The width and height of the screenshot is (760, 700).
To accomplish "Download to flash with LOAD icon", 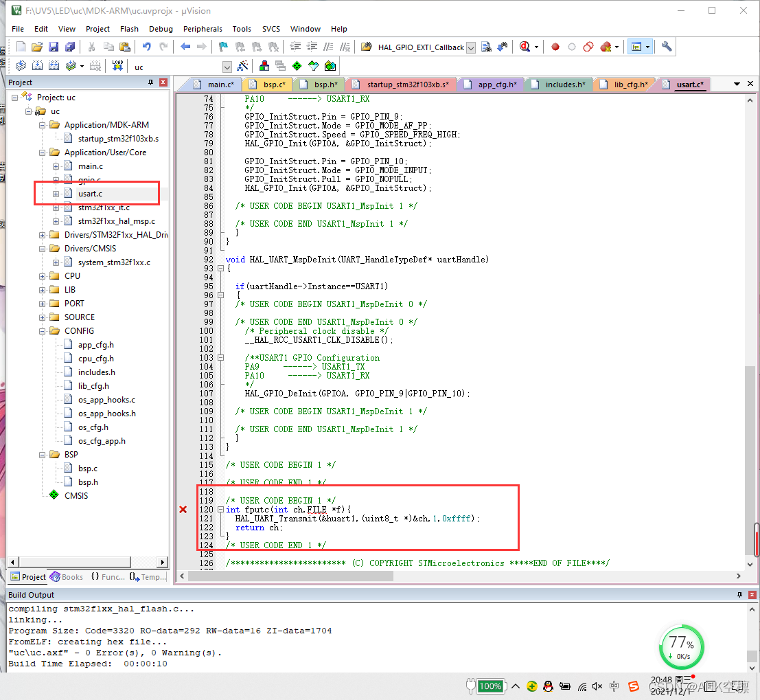I will coord(117,66).
